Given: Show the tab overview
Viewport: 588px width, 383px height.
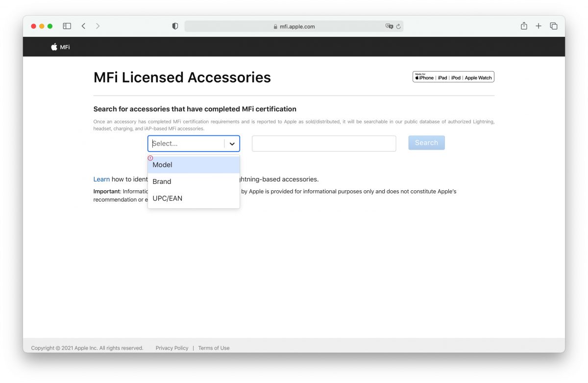Looking at the screenshot, I should click(x=554, y=26).
